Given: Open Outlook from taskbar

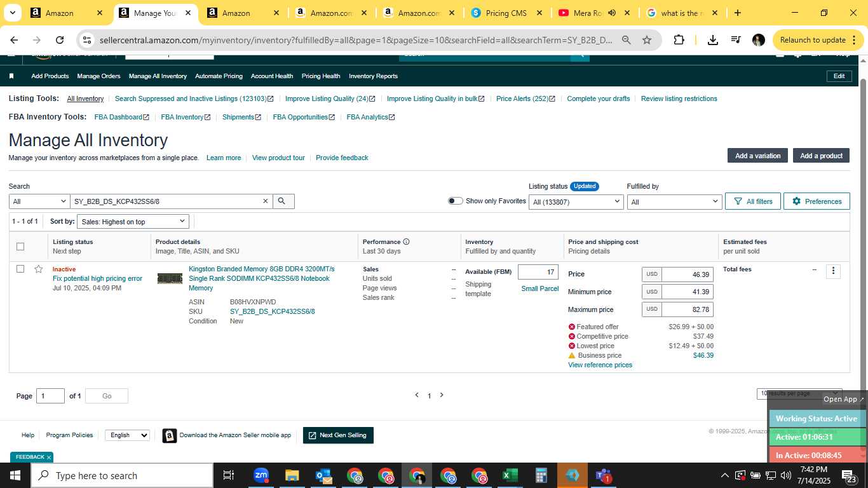Looking at the screenshot, I should point(323,475).
